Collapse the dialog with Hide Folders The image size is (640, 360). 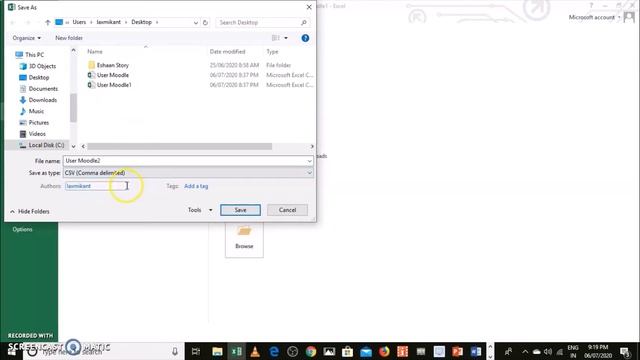pyautogui.click(x=30, y=211)
